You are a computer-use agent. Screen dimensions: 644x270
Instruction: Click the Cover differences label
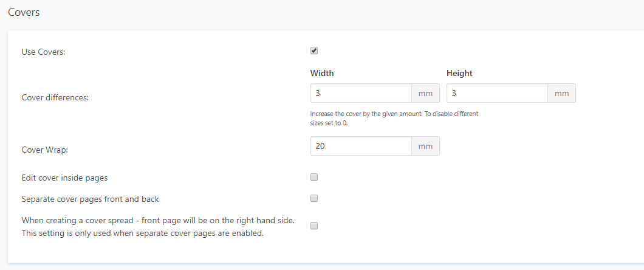(x=55, y=97)
